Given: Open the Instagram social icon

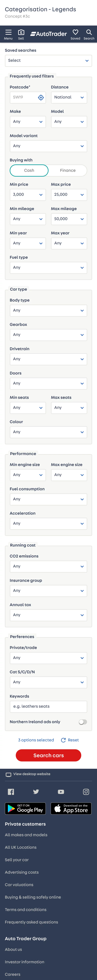Looking at the screenshot, I should pos(86,792).
